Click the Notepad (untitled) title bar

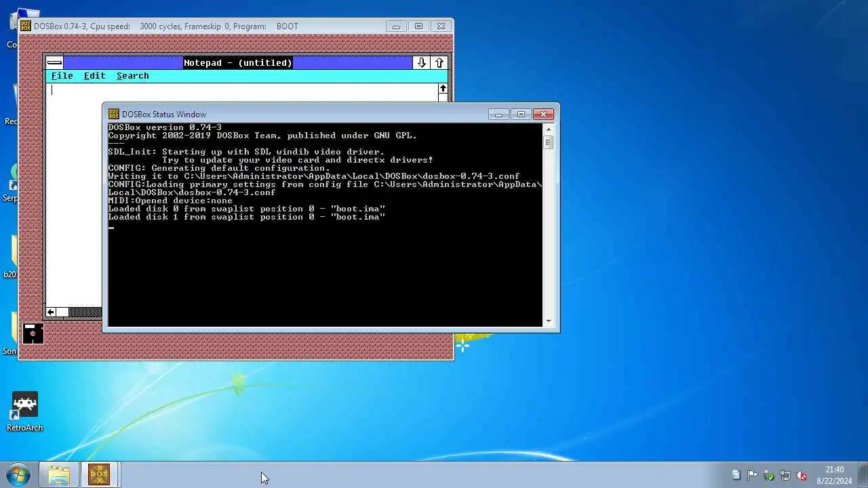coord(238,62)
